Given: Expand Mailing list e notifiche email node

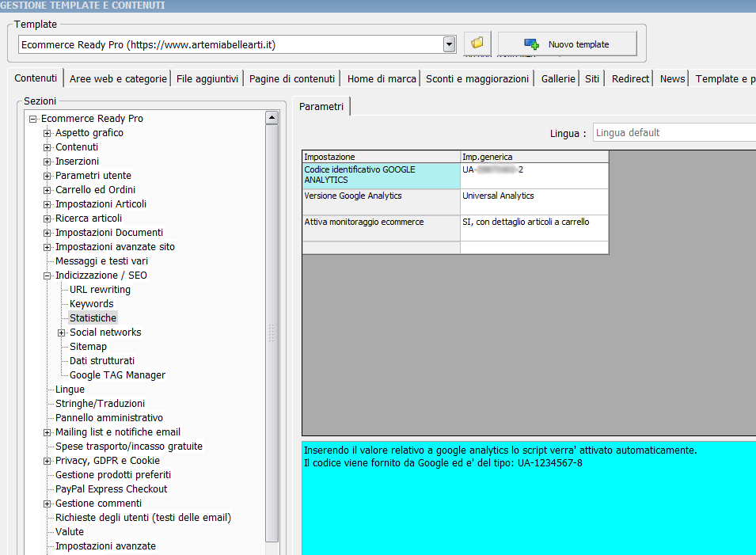Looking at the screenshot, I should tap(47, 432).
